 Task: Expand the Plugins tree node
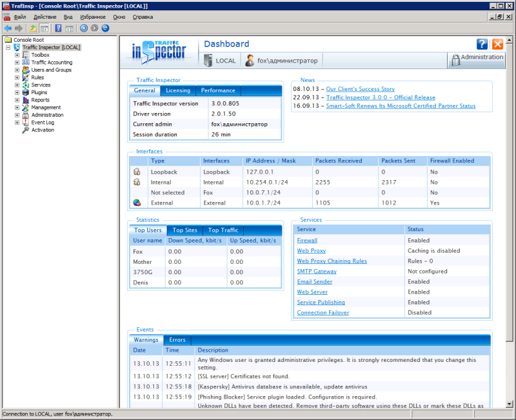click(x=17, y=92)
